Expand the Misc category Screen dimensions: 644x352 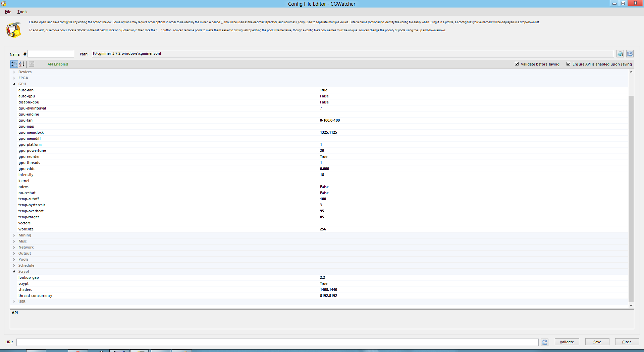(x=14, y=241)
